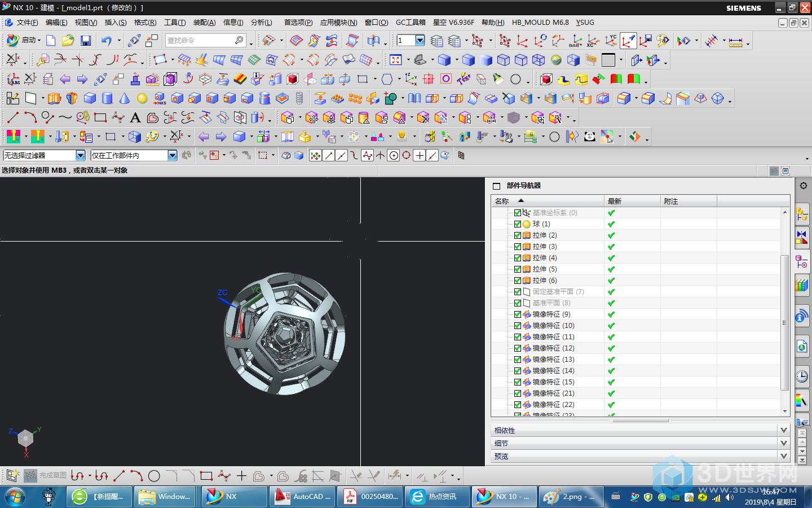
Task: Open Assembly Navigator in resource bar
Action: pyautogui.click(x=802, y=214)
